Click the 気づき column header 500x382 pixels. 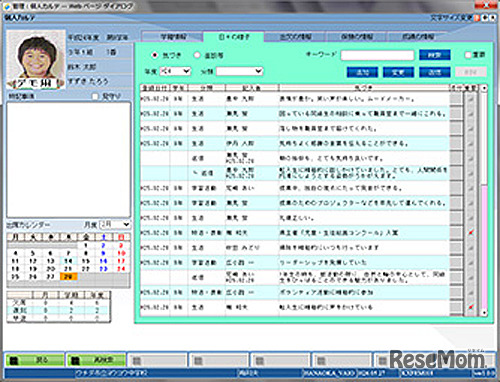coord(364,88)
